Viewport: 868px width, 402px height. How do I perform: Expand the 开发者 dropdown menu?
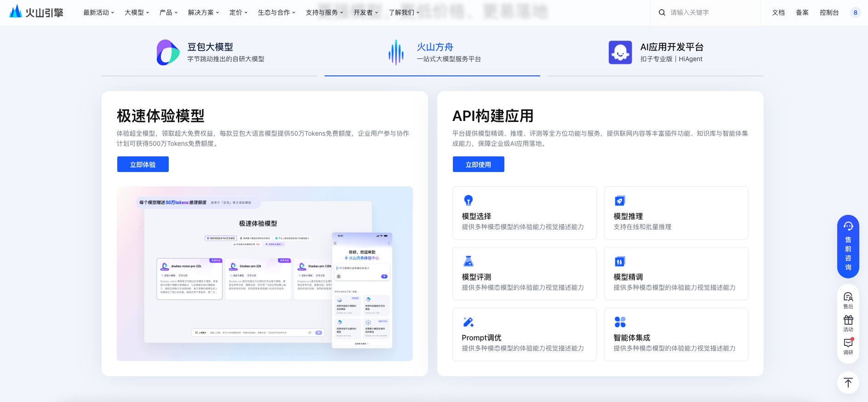click(365, 12)
